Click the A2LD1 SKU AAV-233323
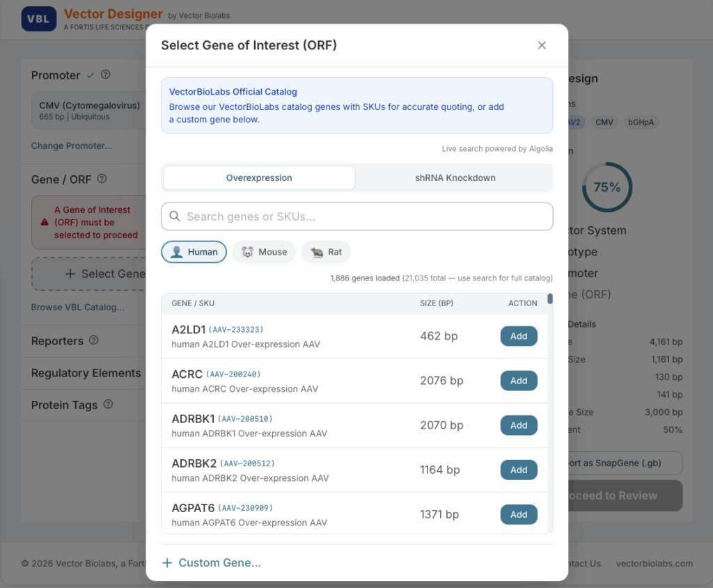 point(235,329)
